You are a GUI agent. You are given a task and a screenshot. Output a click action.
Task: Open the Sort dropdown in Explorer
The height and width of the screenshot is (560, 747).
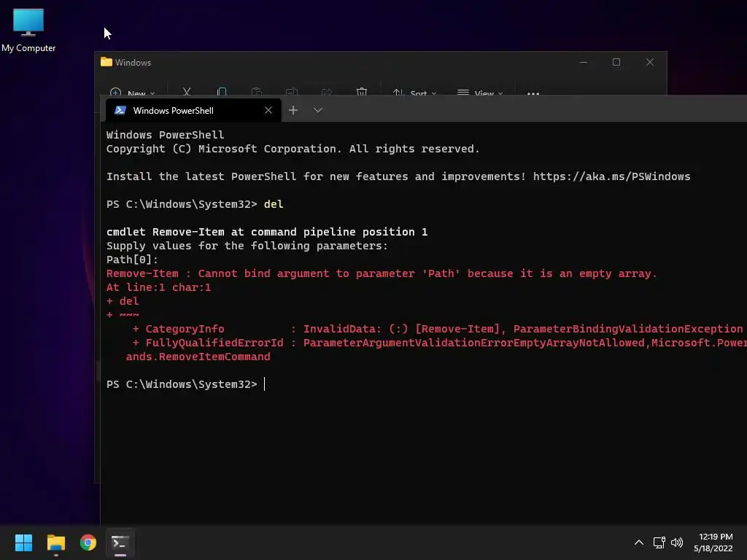[414, 92]
